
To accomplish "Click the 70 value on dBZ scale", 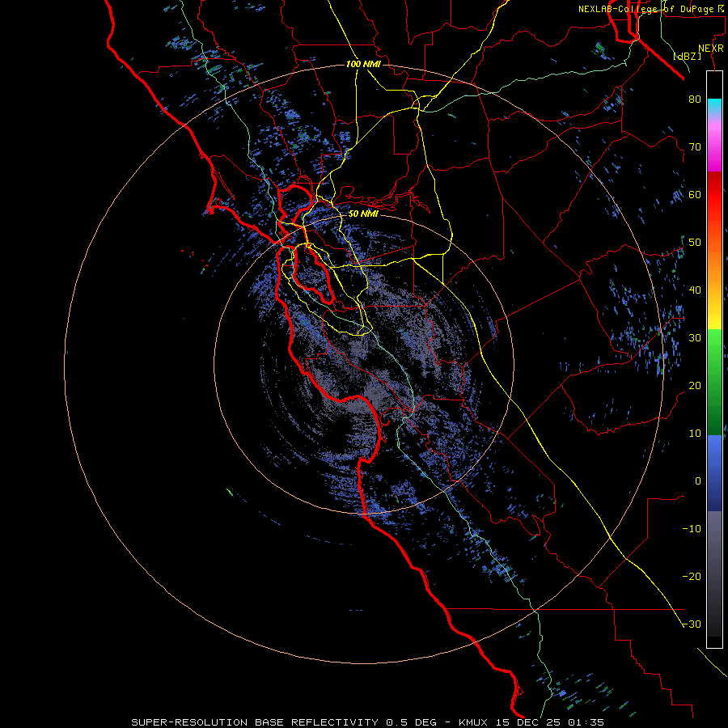I will pos(695,147).
